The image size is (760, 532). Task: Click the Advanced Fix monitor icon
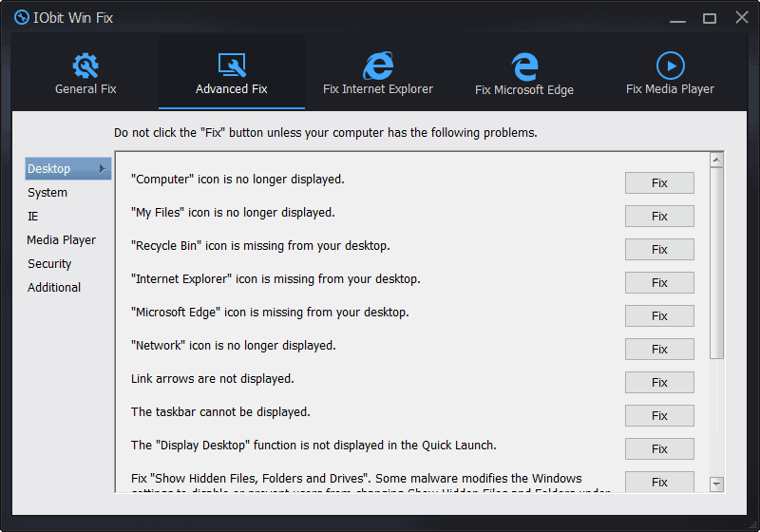[x=232, y=66]
